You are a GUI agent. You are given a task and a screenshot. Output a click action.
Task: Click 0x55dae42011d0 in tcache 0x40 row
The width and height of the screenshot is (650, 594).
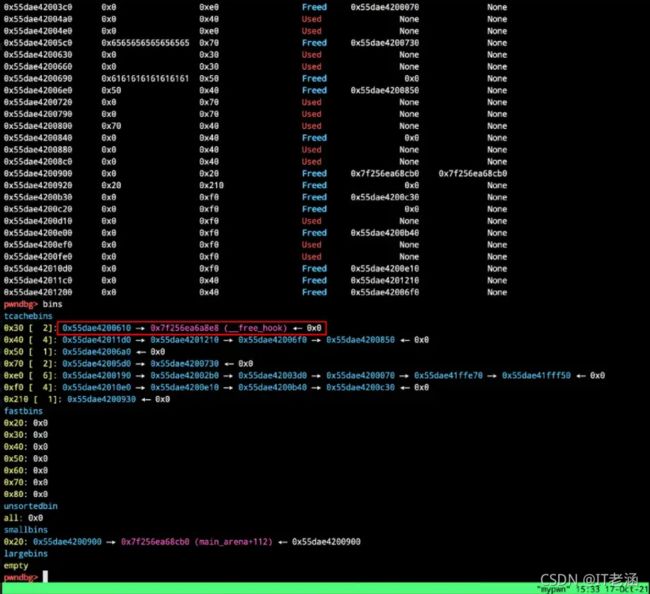click(97, 340)
